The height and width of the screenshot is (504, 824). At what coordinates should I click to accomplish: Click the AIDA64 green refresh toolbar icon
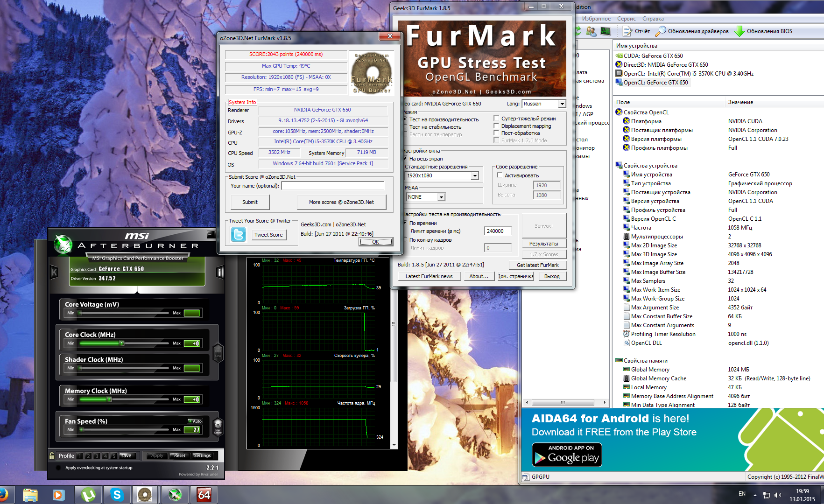tap(578, 31)
